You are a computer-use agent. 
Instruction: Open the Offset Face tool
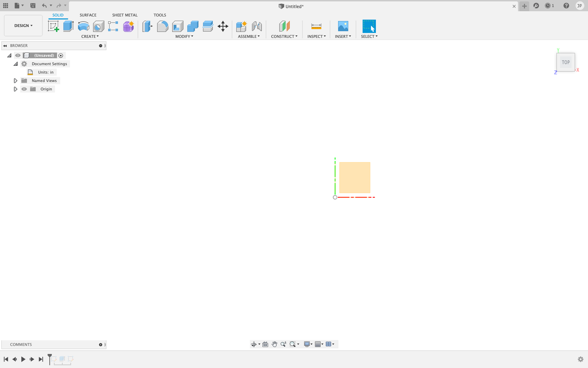click(208, 26)
